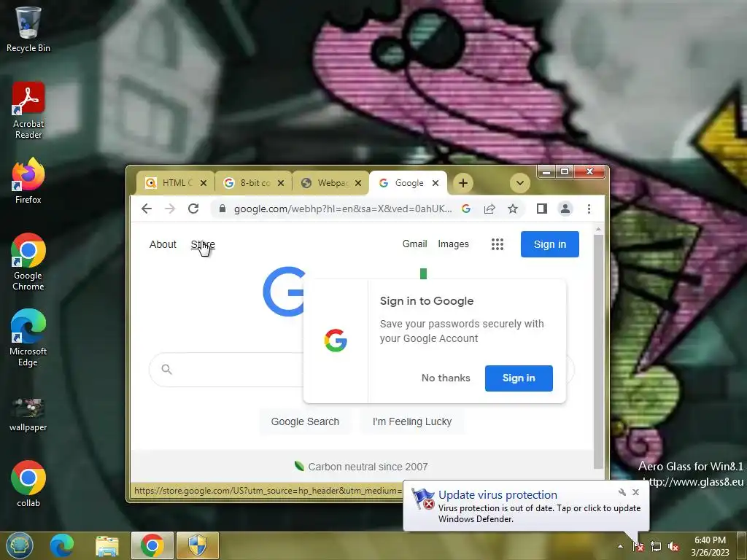Go to Google Images link
Screen dimensions: 747x560
(x=453, y=244)
